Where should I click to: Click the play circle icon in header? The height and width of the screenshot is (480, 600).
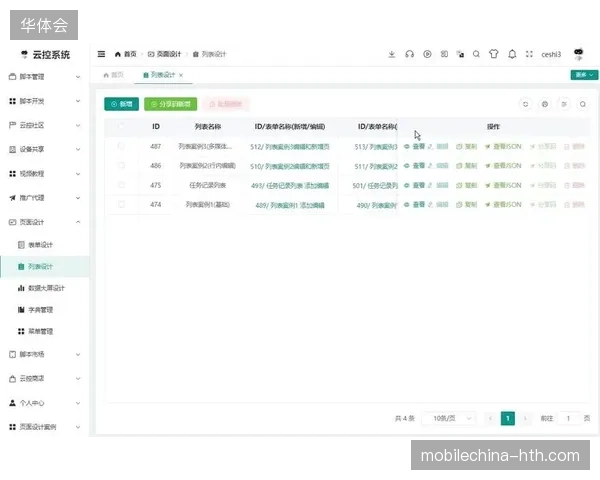coord(427,54)
